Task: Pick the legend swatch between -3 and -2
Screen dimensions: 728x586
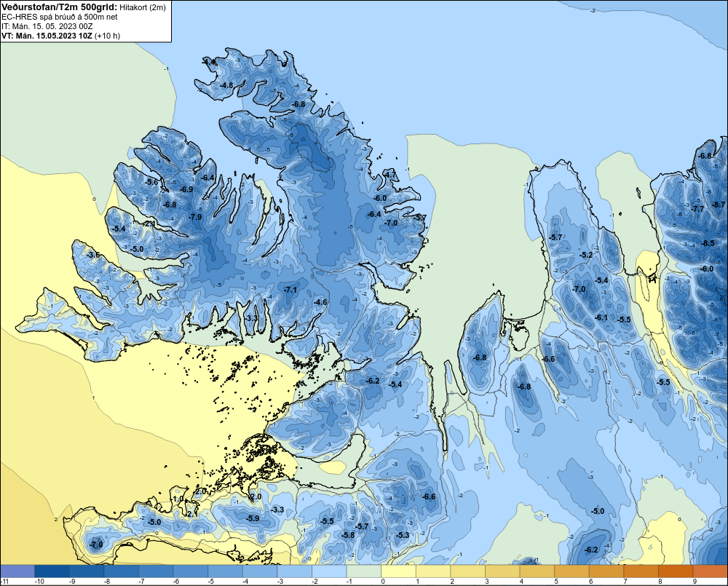Action: [295, 571]
